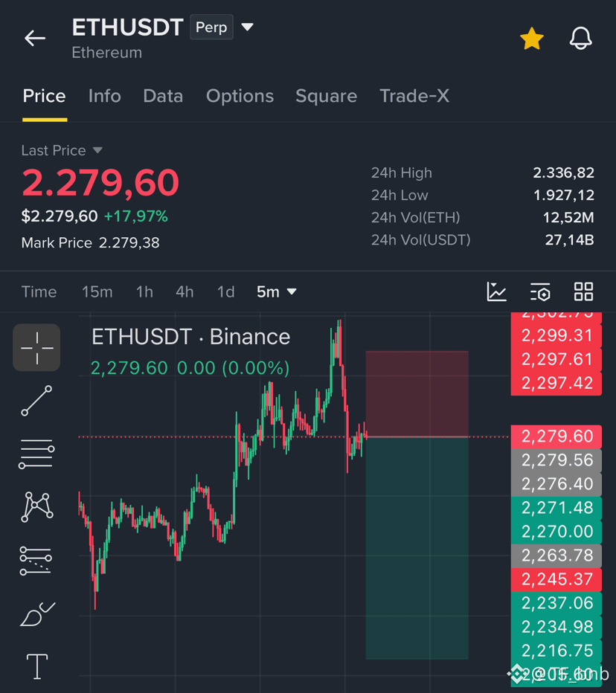Open chart indicators icon

pos(497,291)
